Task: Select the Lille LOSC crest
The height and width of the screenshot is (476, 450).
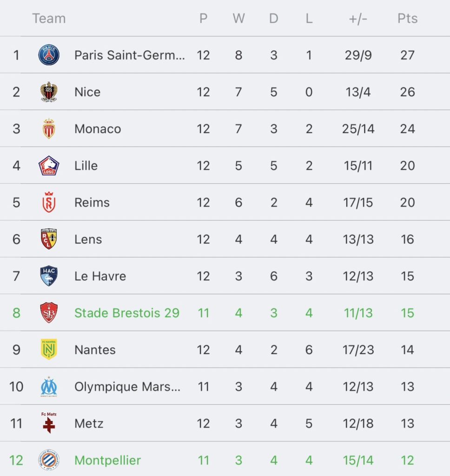Action: coord(49,166)
